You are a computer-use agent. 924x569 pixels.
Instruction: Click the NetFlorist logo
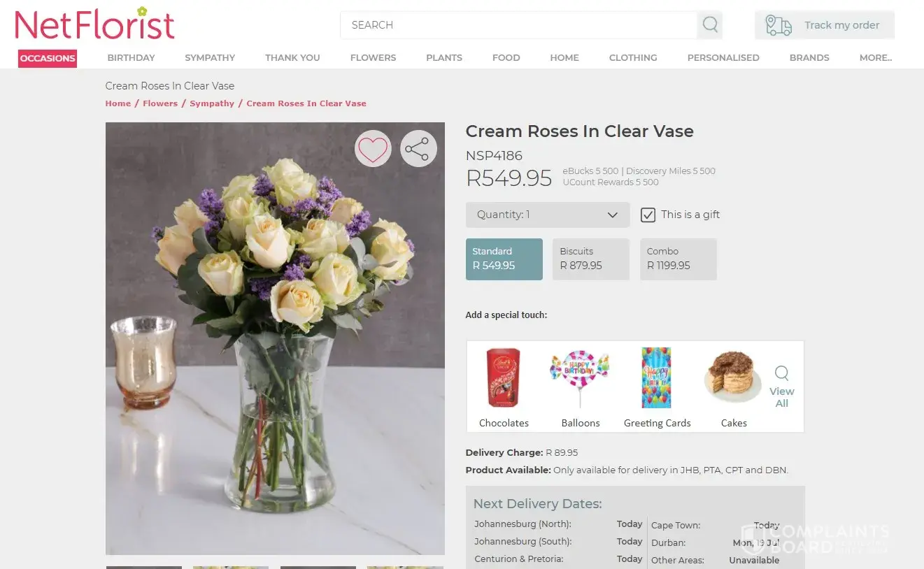coord(95,24)
